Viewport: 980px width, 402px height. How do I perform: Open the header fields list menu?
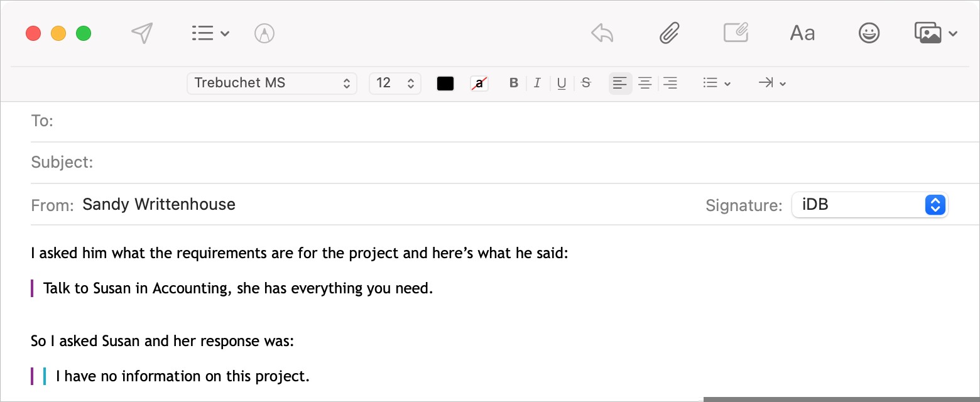(210, 33)
